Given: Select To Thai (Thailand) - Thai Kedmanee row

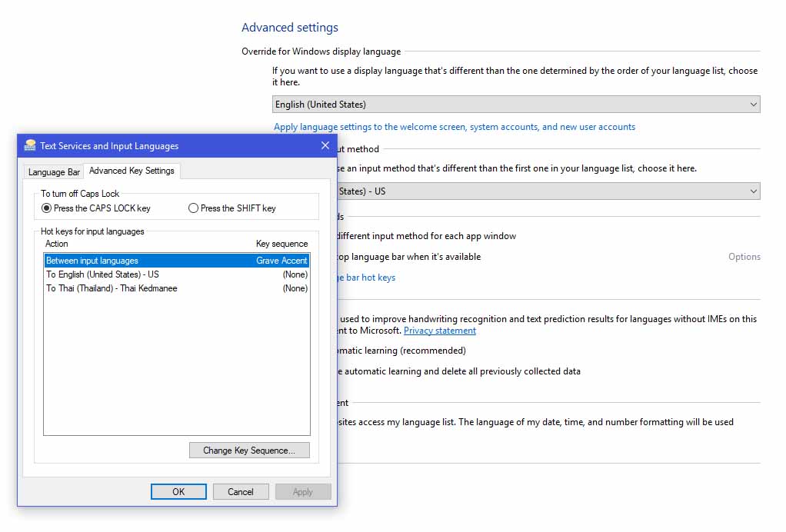Looking at the screenshot, I should click(176, 288).
